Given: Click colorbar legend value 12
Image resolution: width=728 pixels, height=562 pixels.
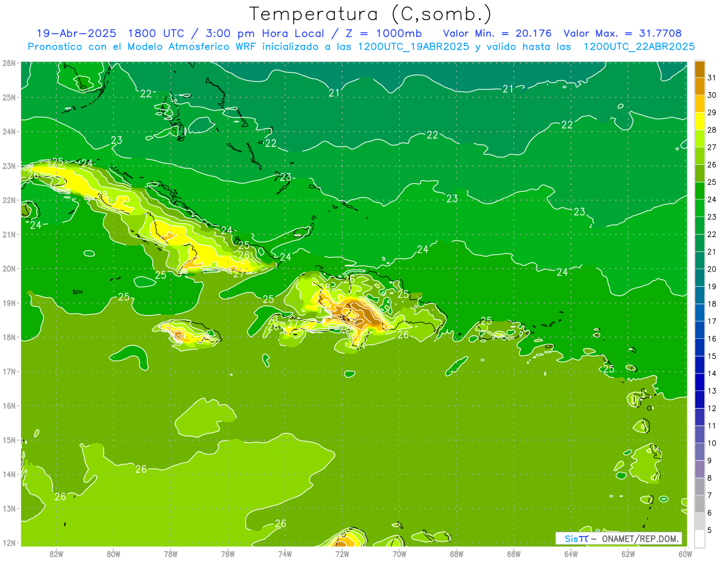Looking at the screenshot, I should point(712,408).
